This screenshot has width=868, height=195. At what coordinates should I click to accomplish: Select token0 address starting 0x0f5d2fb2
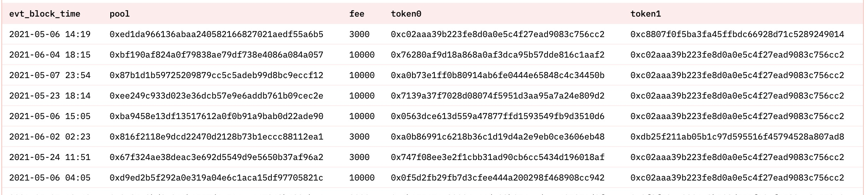(x=498, y=178)
